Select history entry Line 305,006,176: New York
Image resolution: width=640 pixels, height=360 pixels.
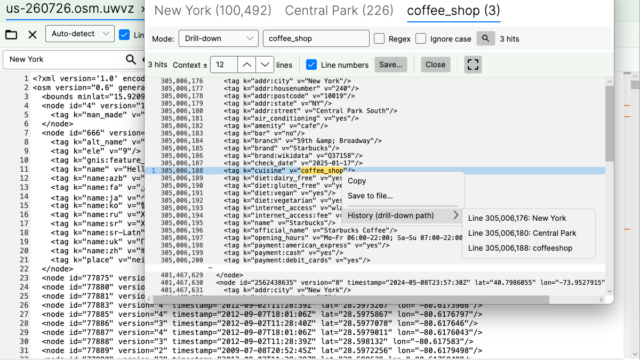tap(517, 218)
